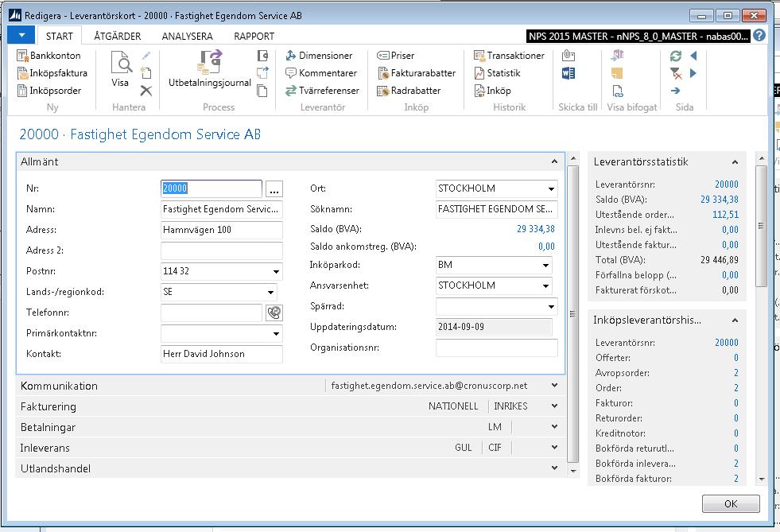The image size is (780, 532).
Task: Open help with the question mark icon
Action: tap(759, 35)
